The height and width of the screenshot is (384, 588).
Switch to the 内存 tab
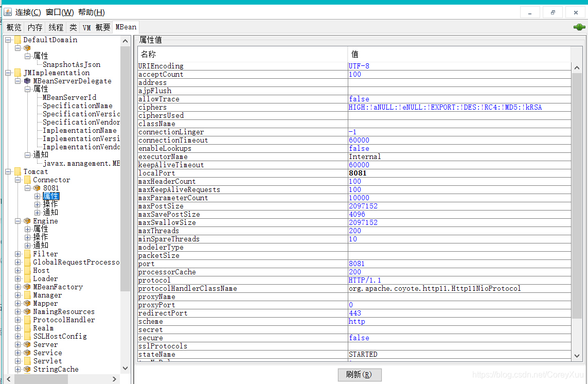(35, 27)
